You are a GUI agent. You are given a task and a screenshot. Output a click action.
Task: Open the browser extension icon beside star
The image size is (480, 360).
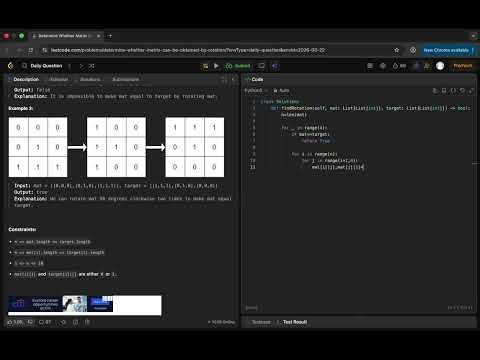point(413,50)
